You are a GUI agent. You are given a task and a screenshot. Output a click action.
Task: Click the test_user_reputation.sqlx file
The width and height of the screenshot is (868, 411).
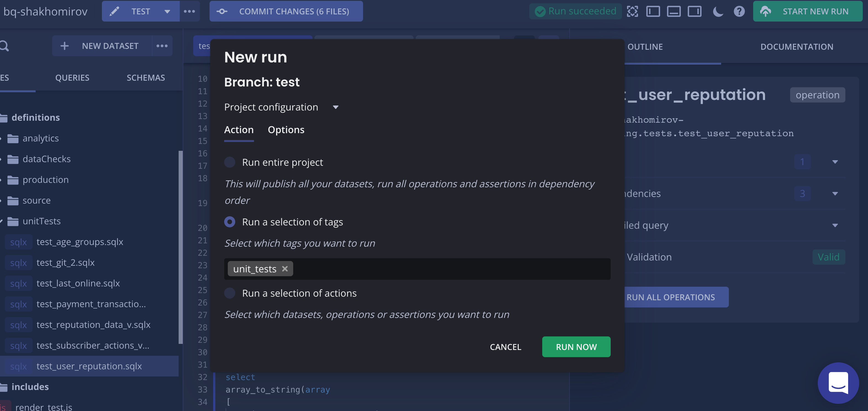click(89, 366)
